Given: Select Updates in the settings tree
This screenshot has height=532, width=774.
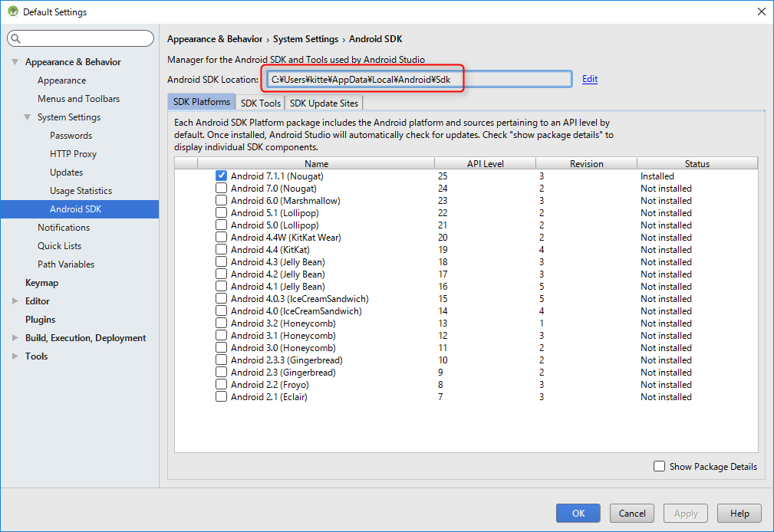Looking at the screenshot, I should (66, 172).
